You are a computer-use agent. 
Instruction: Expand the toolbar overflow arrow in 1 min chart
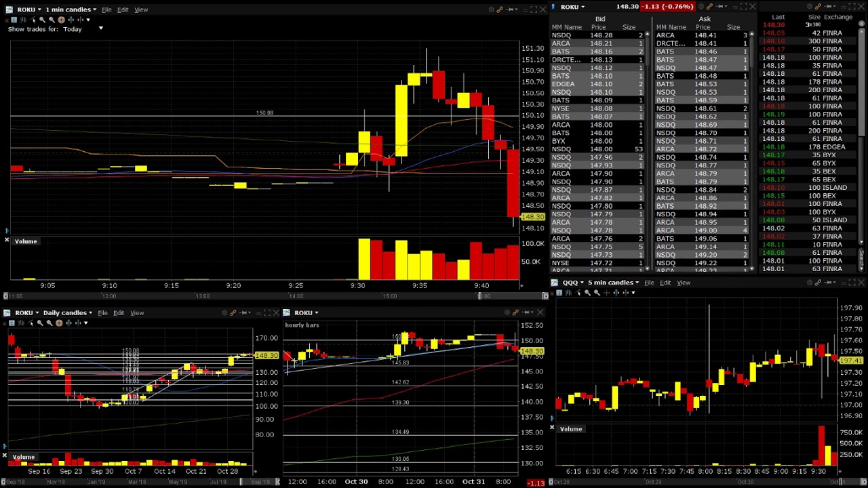[x=88, y=20]
